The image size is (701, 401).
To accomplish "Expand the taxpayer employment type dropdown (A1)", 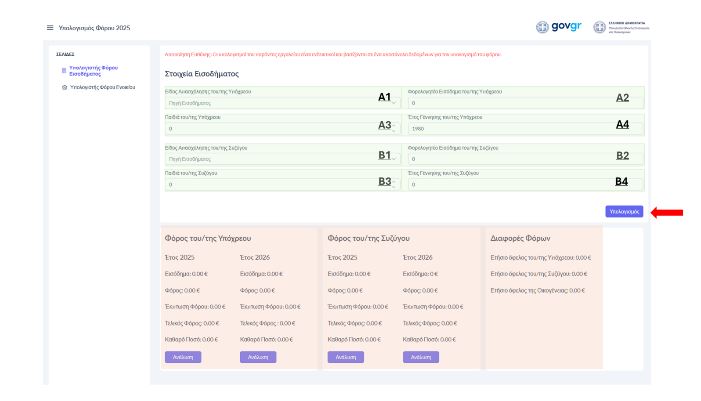I will tap(396, 102).
